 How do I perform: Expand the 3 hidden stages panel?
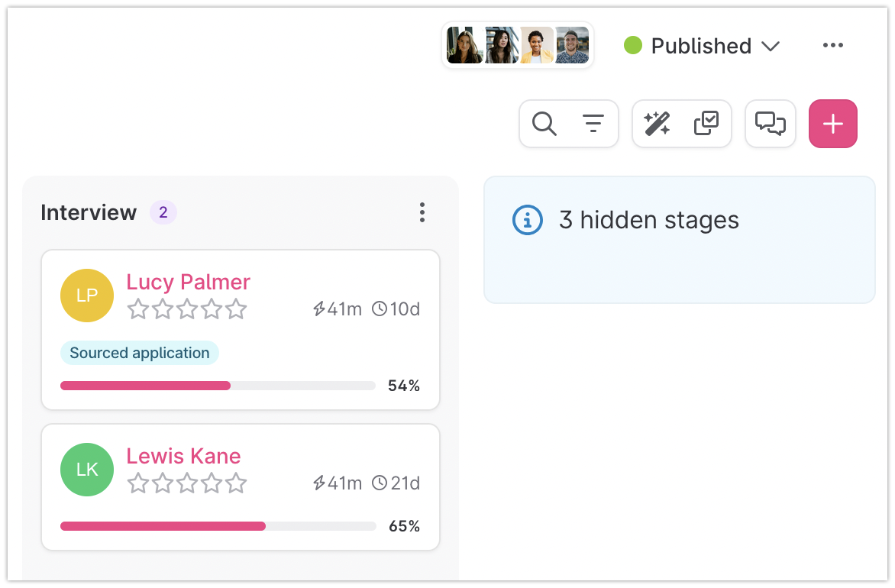(x=648, y=221)
